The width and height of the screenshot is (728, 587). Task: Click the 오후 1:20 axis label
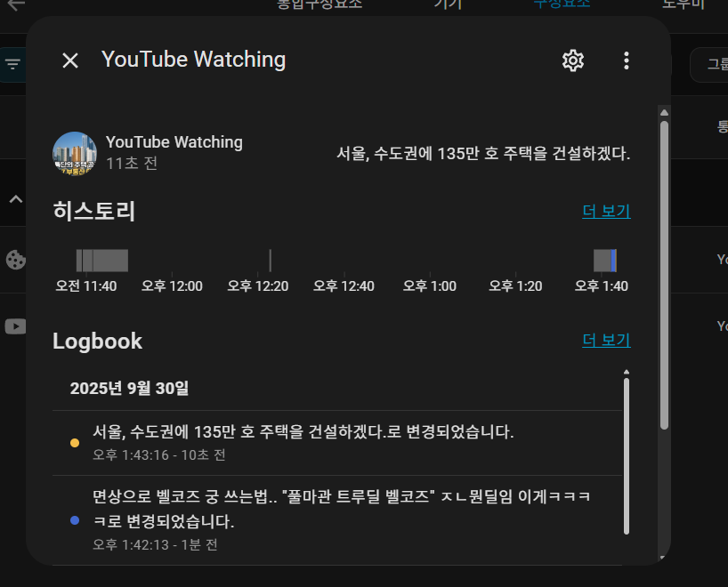(515, 285)
